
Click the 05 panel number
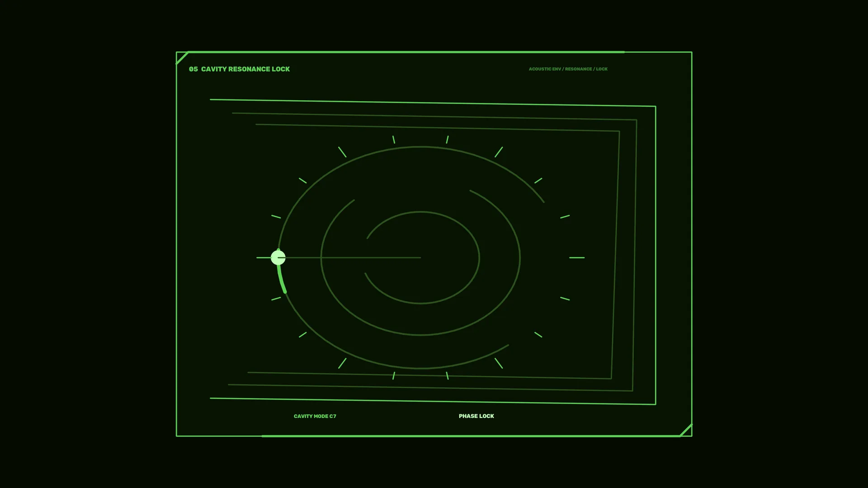click(x=193, y=69)
